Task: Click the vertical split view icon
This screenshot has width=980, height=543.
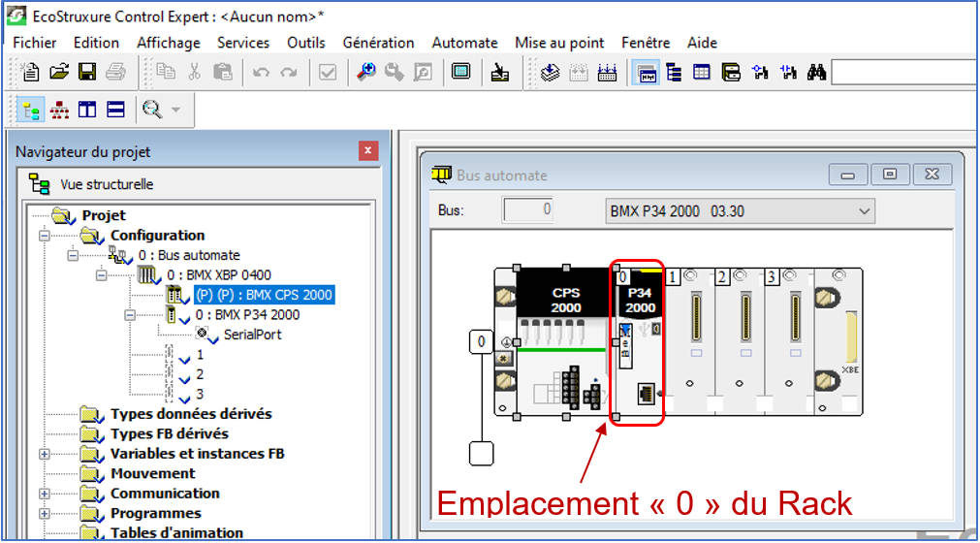Action: coord(87,111)
